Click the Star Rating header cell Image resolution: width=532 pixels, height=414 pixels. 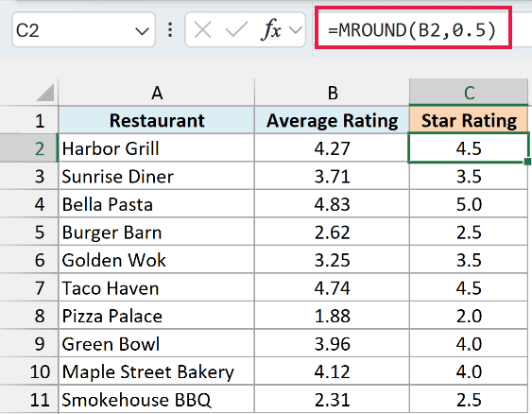[469, 120]
